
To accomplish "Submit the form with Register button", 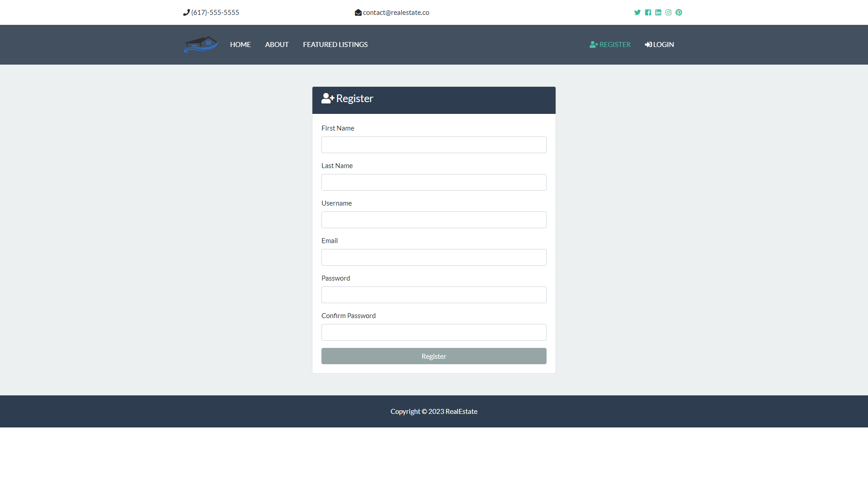I will (x=434, y=356).
